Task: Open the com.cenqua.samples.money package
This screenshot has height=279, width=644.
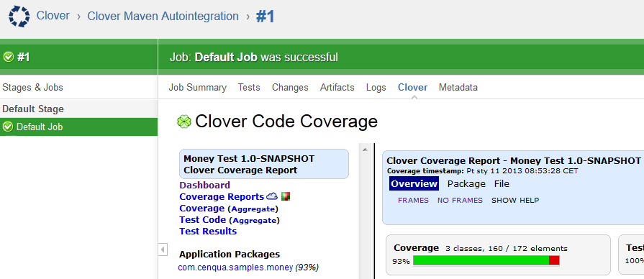Action: (x=235, y=267)
